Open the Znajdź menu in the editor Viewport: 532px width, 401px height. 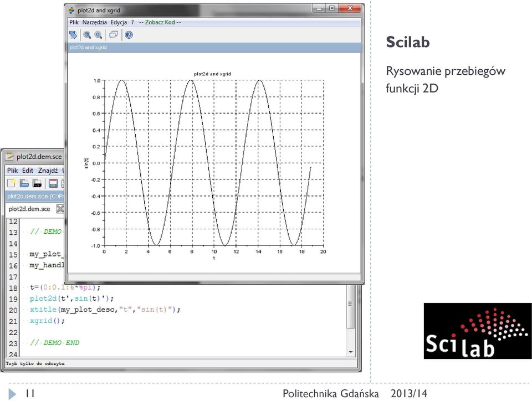tap(48, 171)
